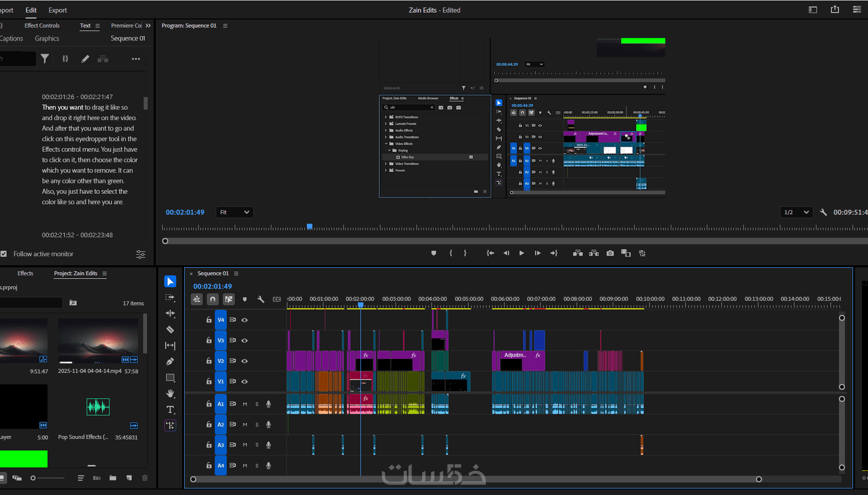Mute audio track A3

(x=245, y=445)
